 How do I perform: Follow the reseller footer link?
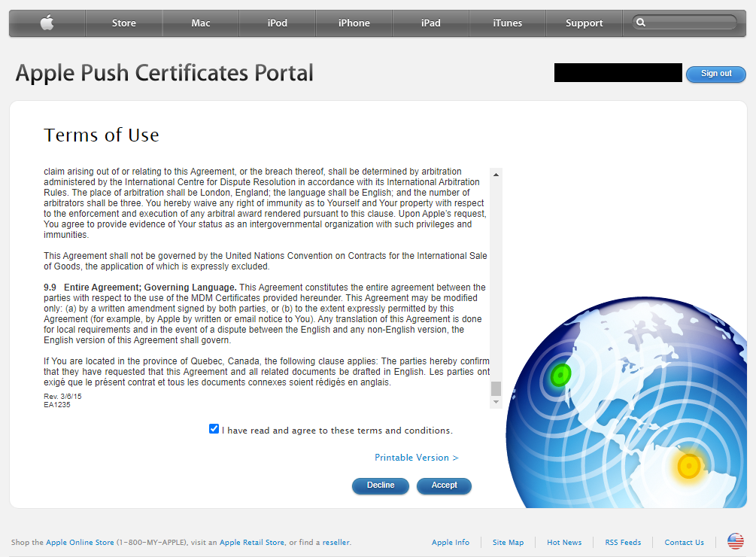tap(336, 542)
